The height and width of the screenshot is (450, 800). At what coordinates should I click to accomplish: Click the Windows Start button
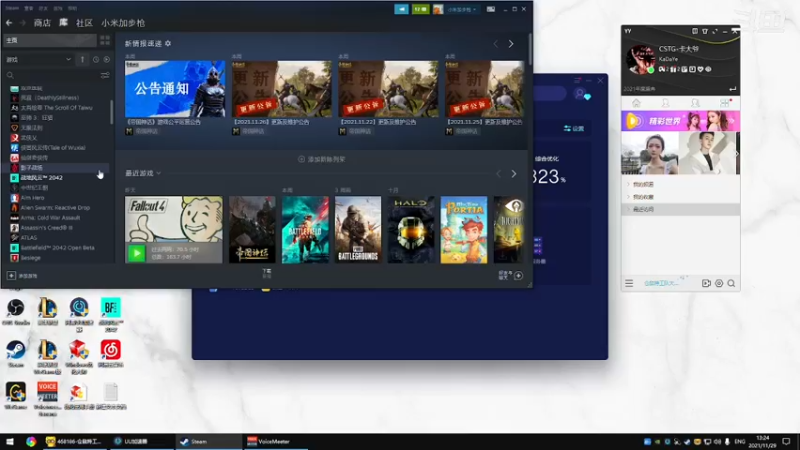[10, 441]
